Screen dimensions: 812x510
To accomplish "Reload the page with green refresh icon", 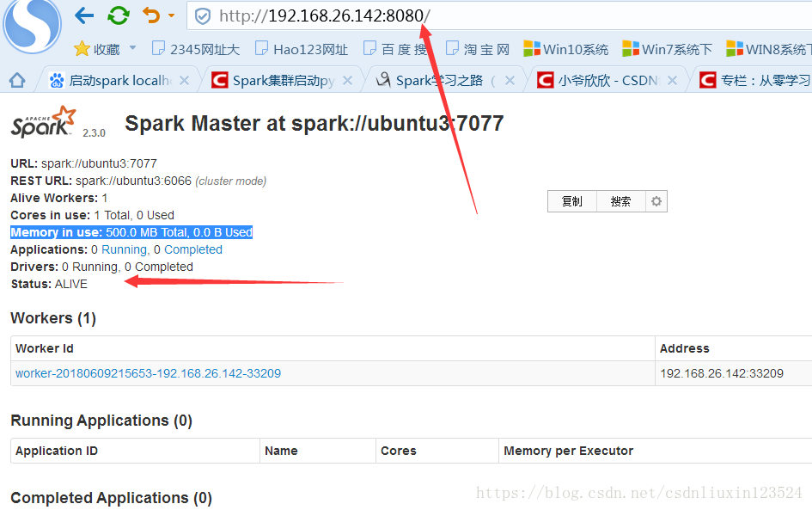I will (x=118, y=15).
